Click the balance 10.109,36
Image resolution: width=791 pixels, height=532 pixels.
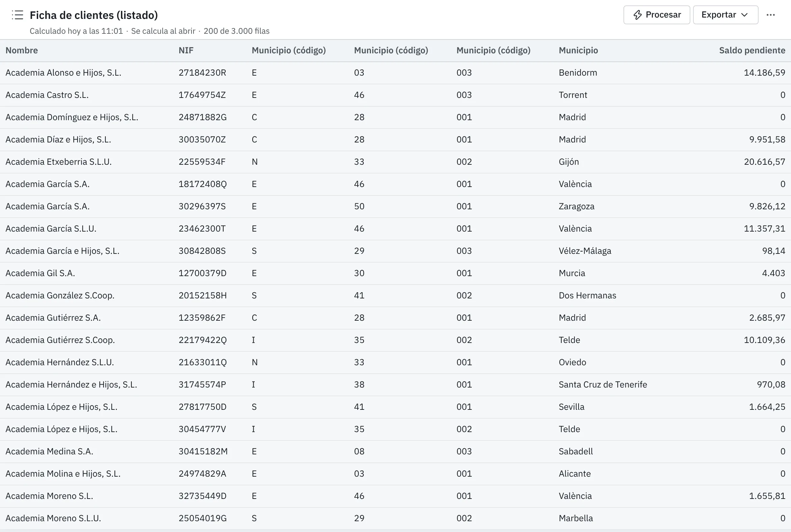(765, 340)
